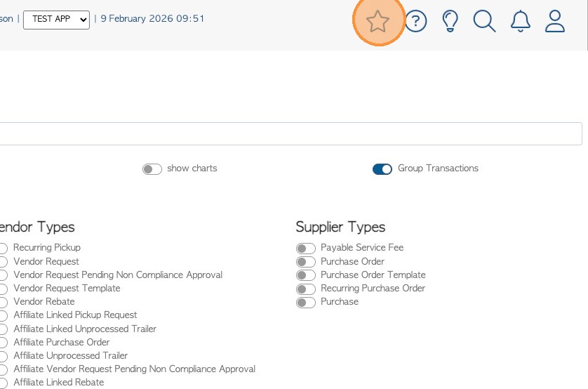Viewport: 588px width, 389px height.
Task: Open the help question mark icon
Action: [415, 21]
